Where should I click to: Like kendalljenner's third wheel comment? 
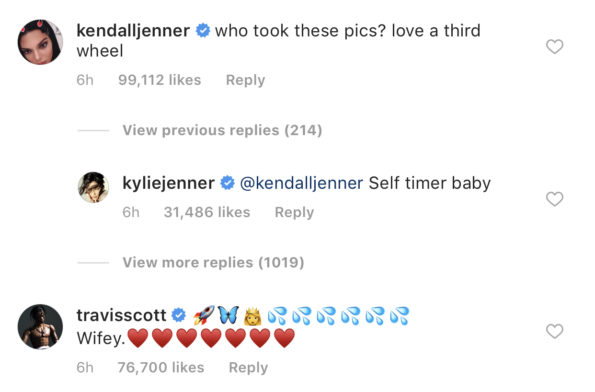pyautogui.click(x=554, y=47)
